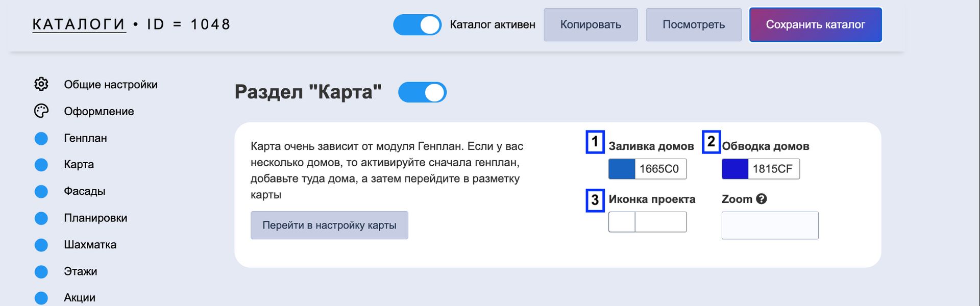This screenshot has height=306, width=980.
Task: Disable the Раздел "Карта" switch
Action: [422, 92]
